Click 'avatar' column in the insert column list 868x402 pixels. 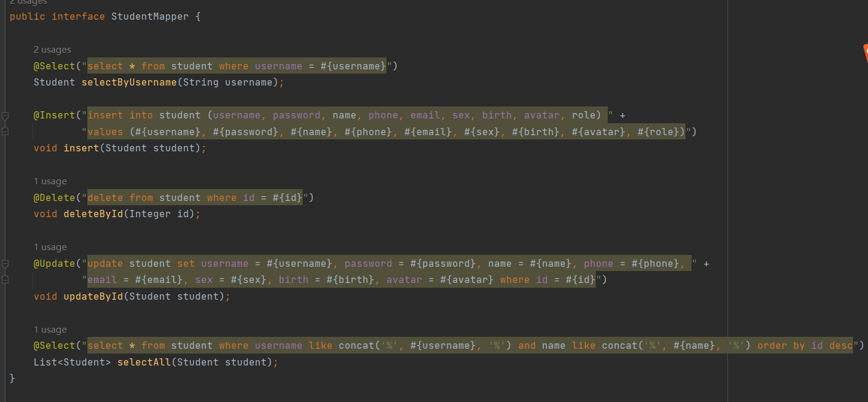tap(542, 115)
